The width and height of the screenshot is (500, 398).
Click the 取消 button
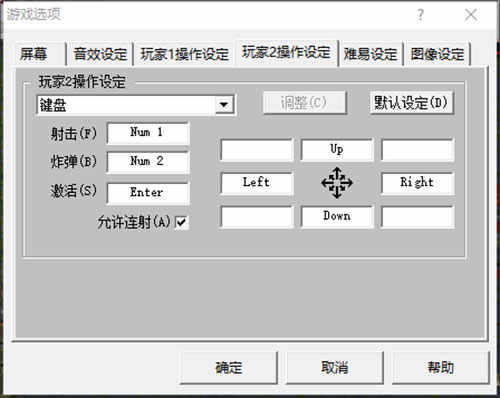[335, 367]
